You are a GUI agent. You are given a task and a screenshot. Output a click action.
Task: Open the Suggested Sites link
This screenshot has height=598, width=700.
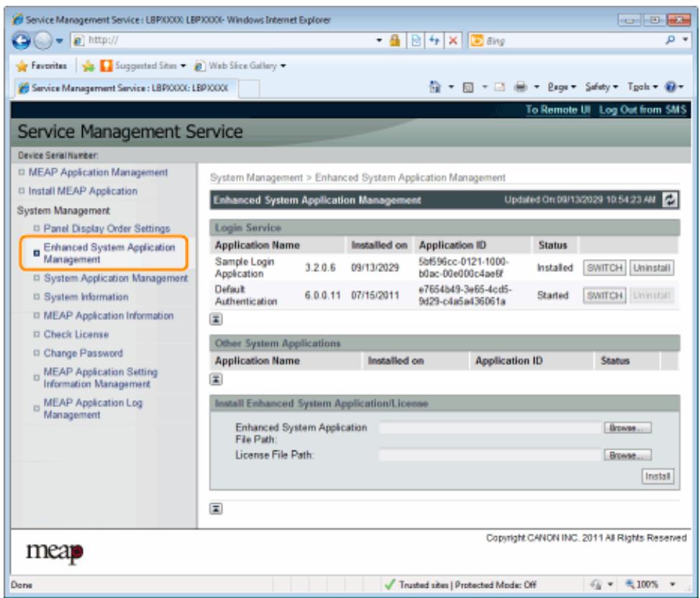(x=143, y=66)
